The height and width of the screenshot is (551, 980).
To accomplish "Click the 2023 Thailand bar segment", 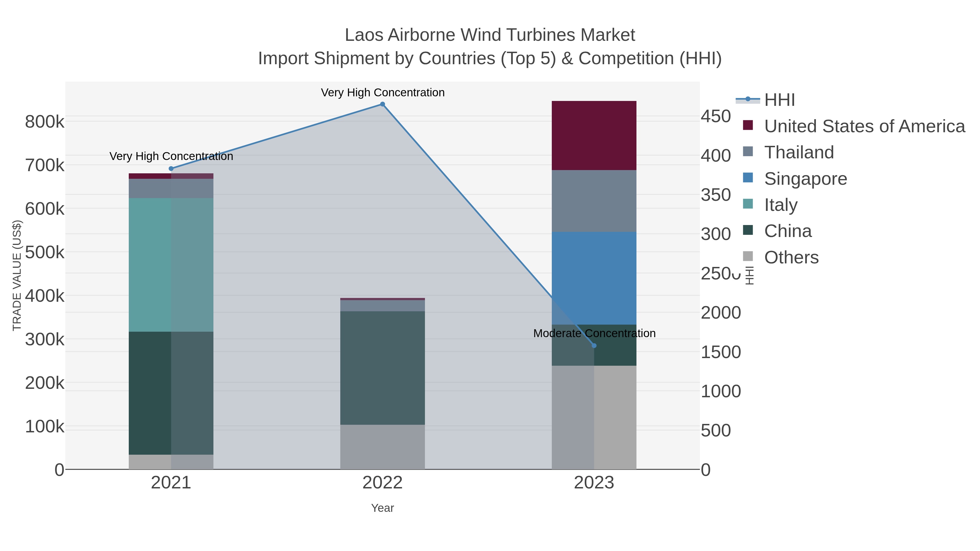I will pos(594,201).
